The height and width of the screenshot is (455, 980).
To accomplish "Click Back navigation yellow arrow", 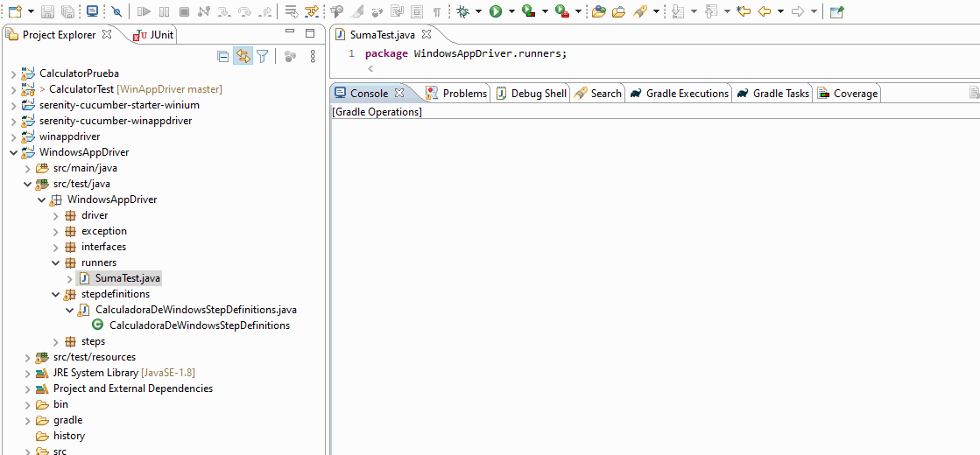I will 765,11.
